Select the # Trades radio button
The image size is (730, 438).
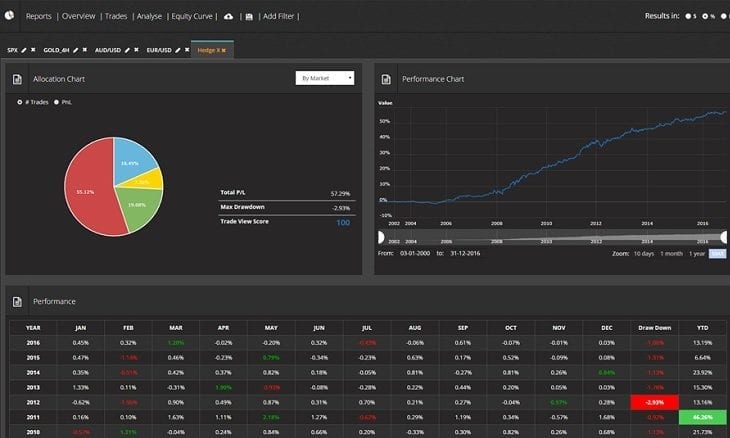click(20, 101)
